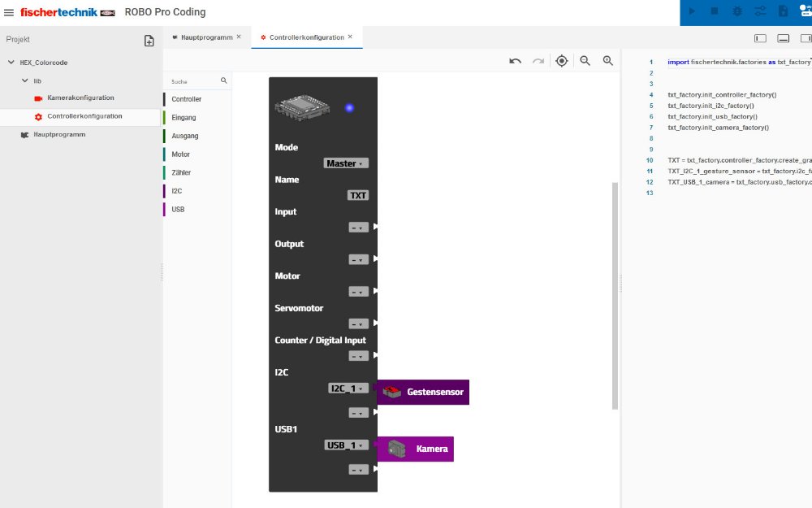
Task: Center the workspace view
Action: click(561, 61)
